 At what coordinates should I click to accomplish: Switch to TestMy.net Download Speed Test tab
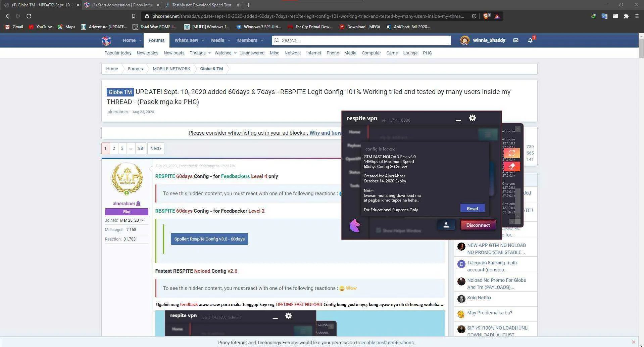click(x=202, y=5)
